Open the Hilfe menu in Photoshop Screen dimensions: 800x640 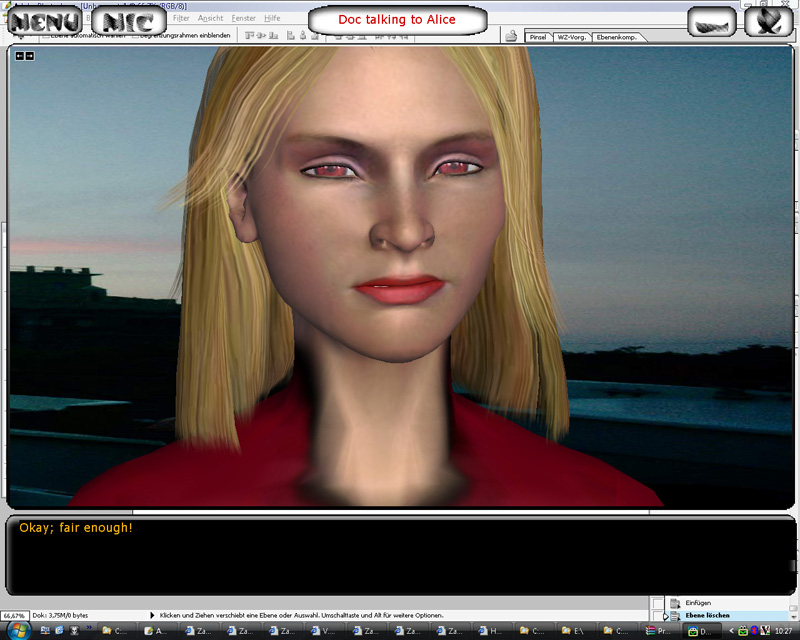coord(272,18)
